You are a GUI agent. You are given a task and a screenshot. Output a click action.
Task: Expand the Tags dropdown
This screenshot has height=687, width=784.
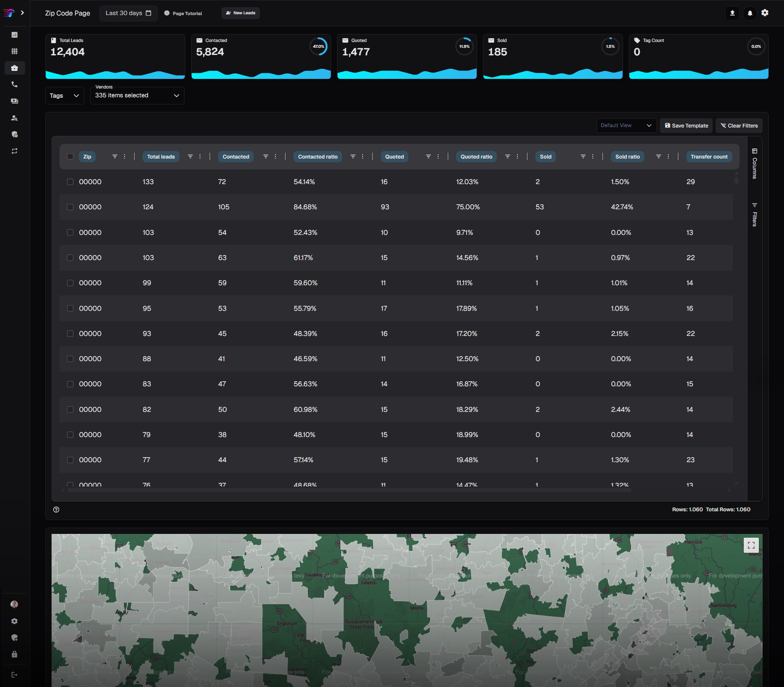pos(64,96)
